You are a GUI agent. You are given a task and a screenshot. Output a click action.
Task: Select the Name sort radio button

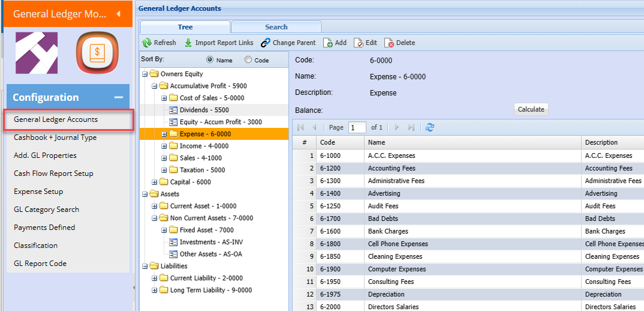(x=210, y=60)
